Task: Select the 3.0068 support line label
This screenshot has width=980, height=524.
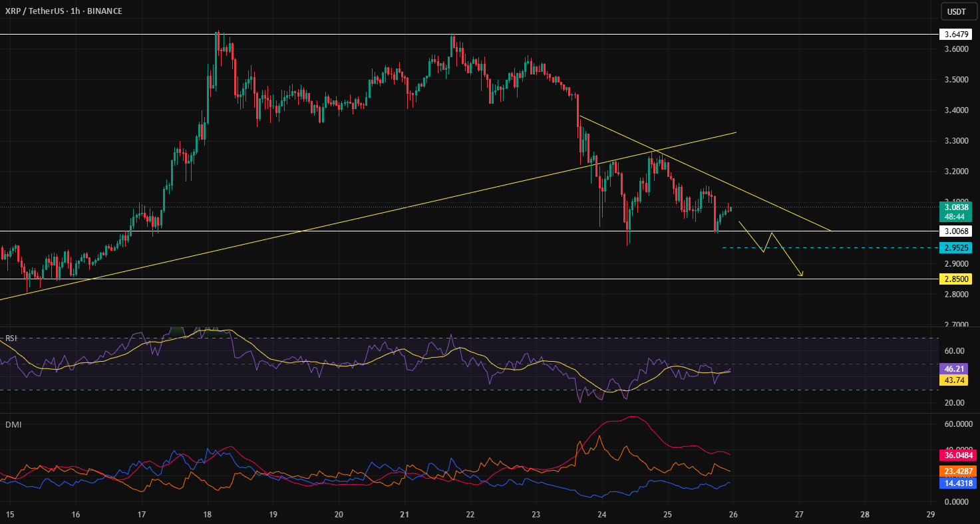Action: 955,231
